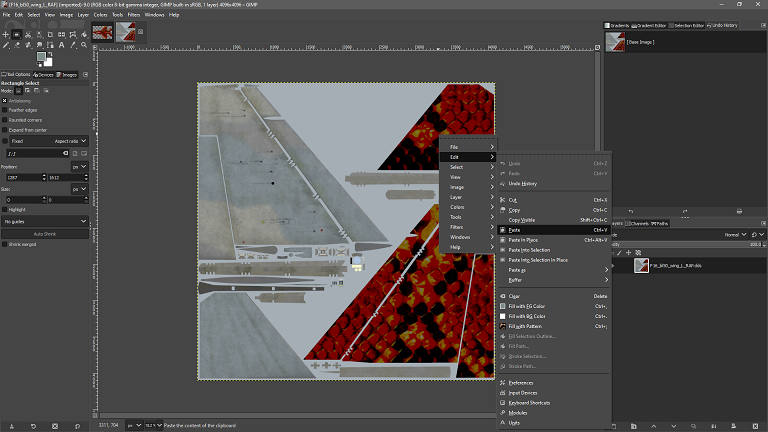The image size is (768, 432).
Task: Click the foreground color swatch
Action: [42, 58]
